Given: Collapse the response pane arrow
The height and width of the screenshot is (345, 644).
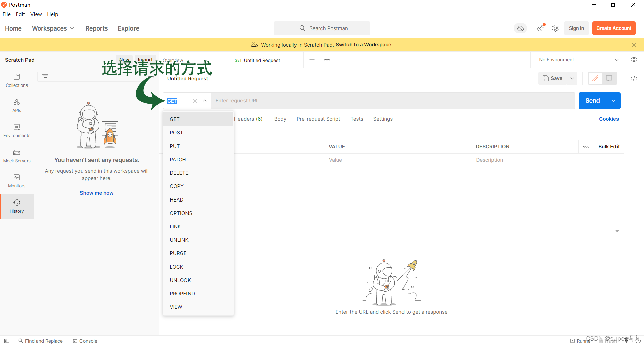Looking at the screenshot, I should tap(617, 231).
